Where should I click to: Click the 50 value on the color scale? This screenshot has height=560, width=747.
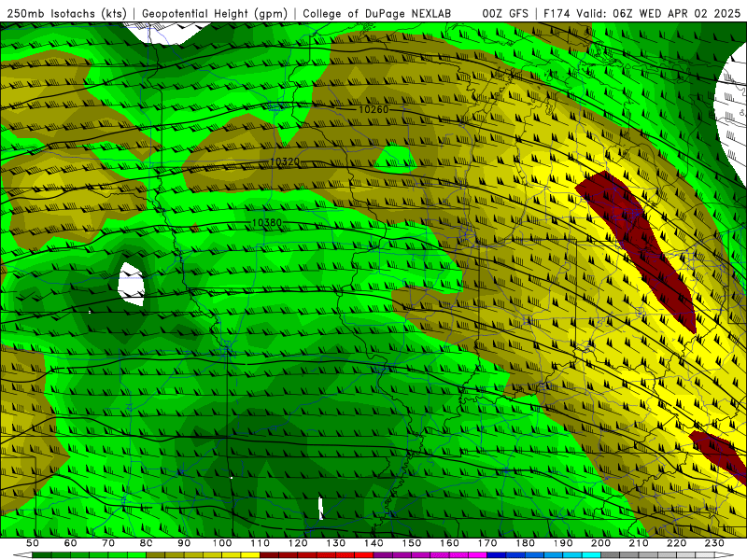(x=33, y=543)
